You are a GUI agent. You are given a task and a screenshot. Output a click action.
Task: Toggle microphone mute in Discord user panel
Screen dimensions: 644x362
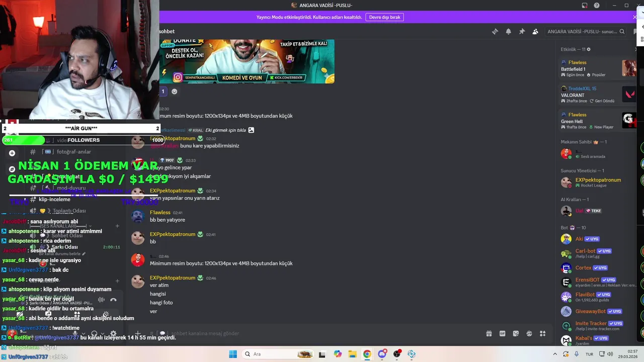tap(75, 333)
